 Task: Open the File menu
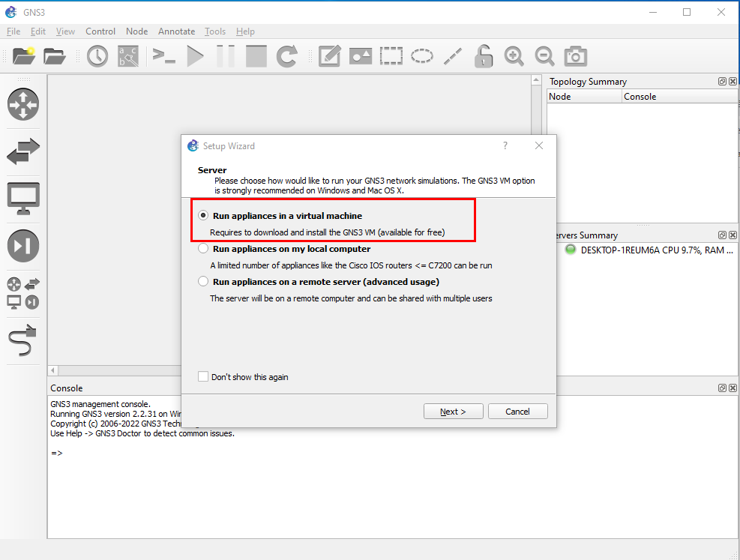(13, 31)
